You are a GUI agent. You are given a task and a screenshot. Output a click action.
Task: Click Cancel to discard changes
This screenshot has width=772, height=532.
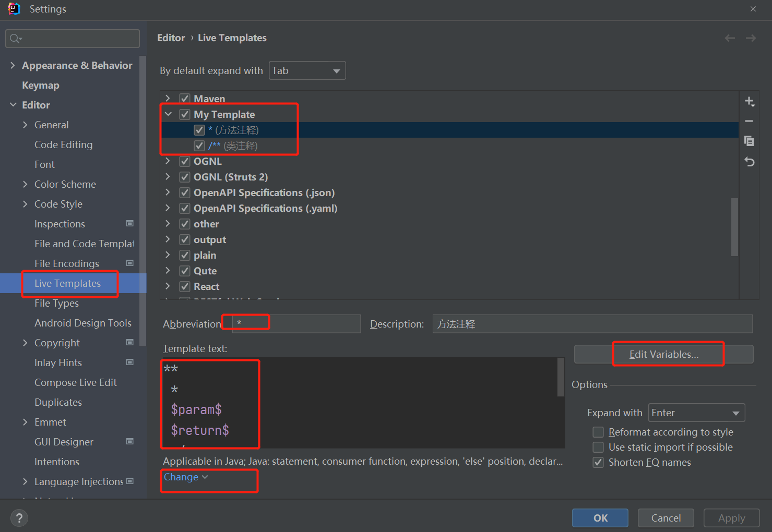tap(666, 518)
